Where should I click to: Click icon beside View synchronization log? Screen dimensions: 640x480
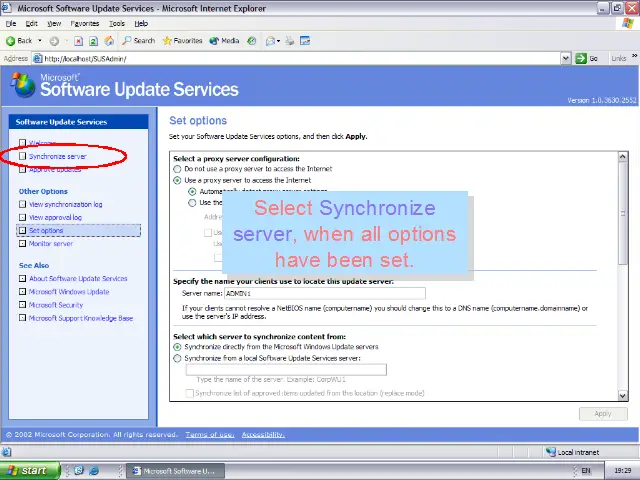pos(22,204)
